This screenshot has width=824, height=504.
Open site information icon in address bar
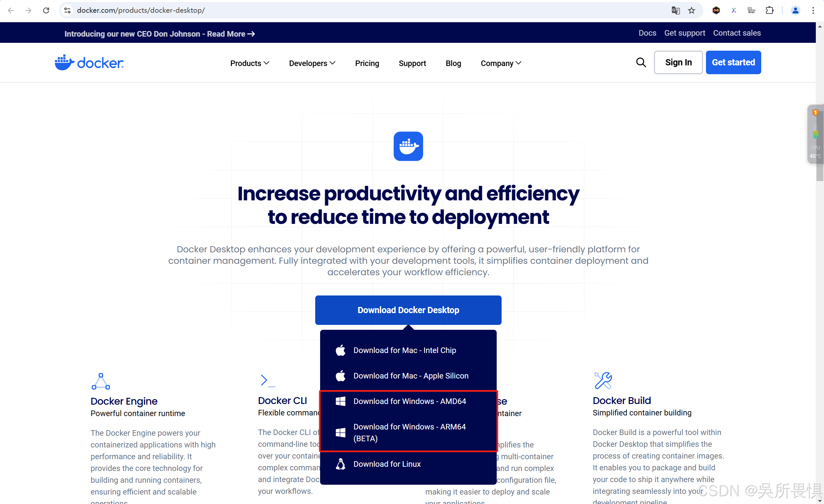click(x=67, y=10)
